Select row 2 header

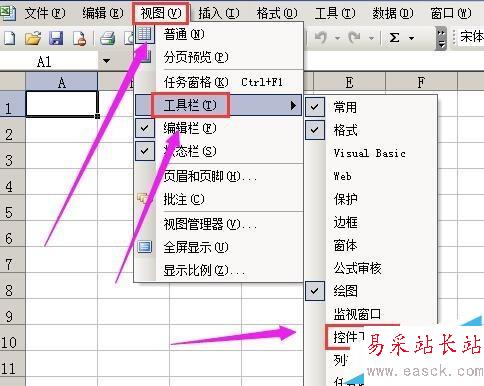click(12, 130)
